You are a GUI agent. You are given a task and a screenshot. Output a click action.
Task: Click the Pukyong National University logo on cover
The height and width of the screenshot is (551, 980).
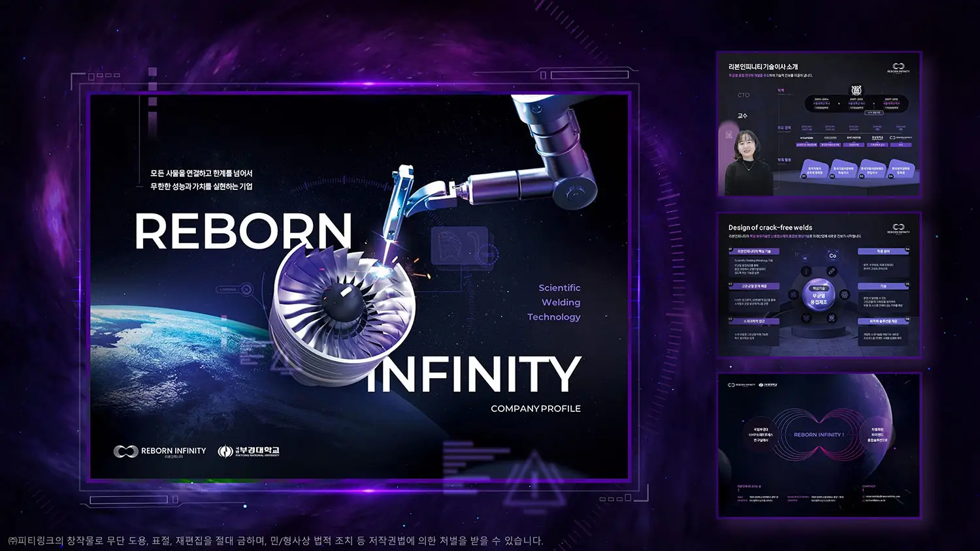[x=248, y=451]
